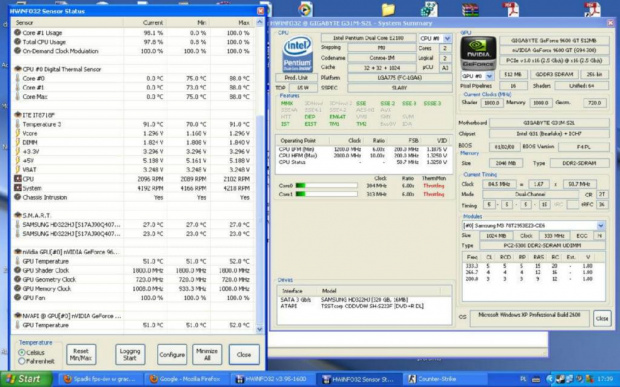Viewport: 620px width, 387px height.
Task: Click the CPU fan speed icon
Action: [x=17, y=179]
